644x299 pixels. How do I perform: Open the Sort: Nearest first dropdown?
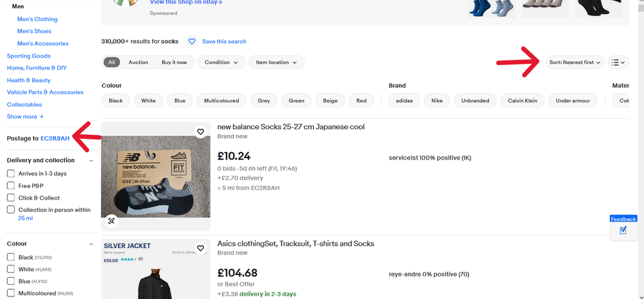click(575, 63)
